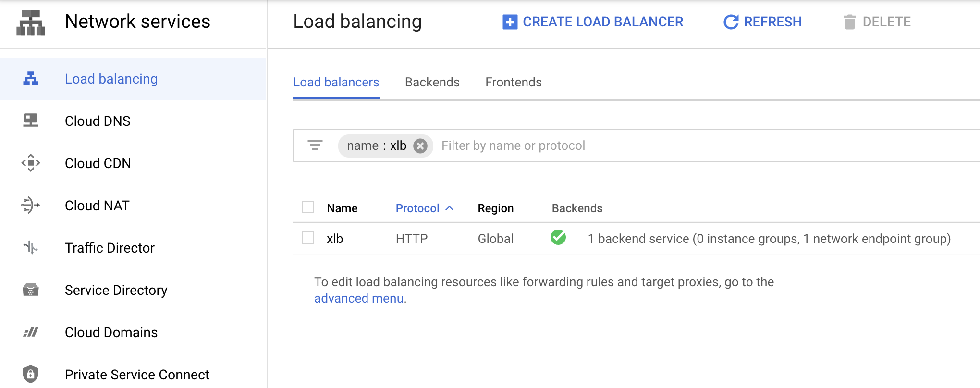Switch to the Frontends tab
Viewport: 980px width, 388px height.
[513, 82]
